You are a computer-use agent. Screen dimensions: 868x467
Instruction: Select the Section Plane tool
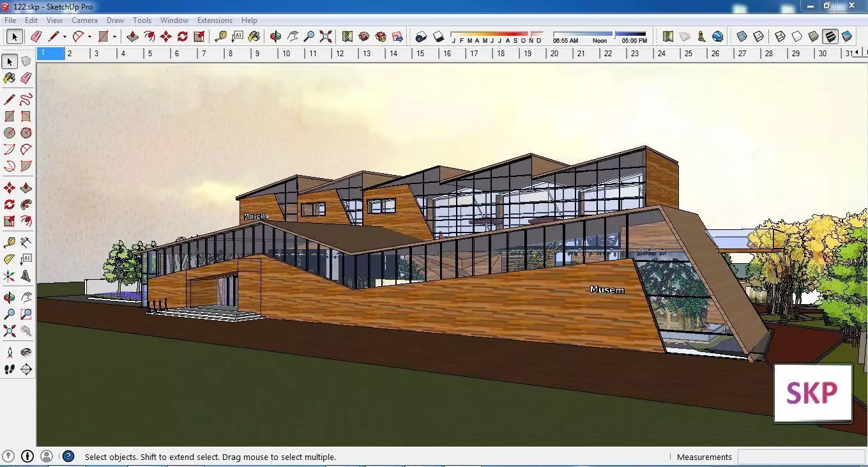pos(26,369)
